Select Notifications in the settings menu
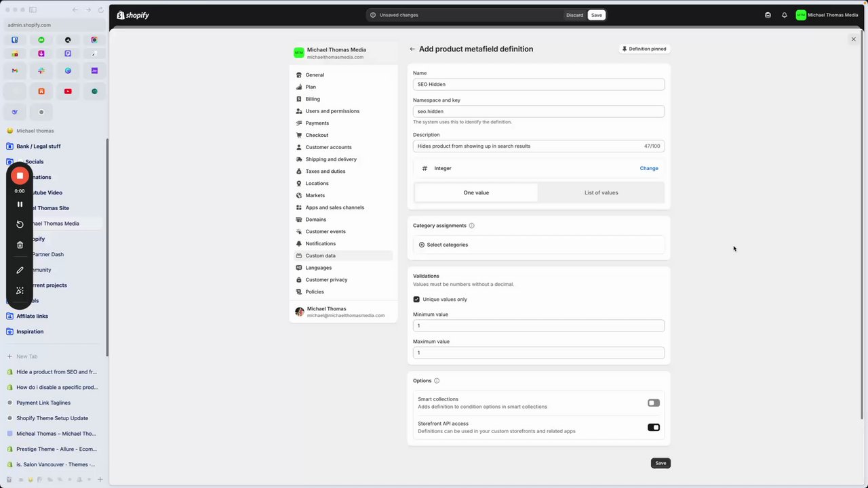The image size is (868, 488). tap(343, 243)
